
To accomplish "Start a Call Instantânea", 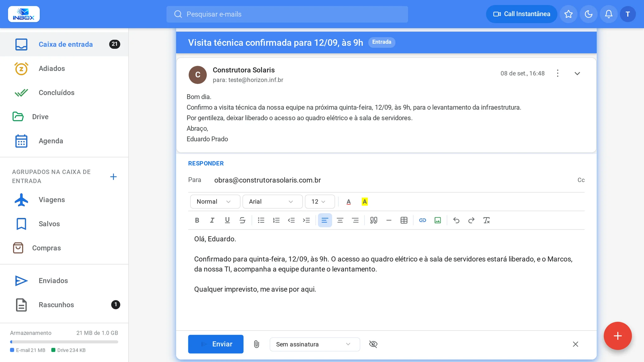I will pos(521,14).
